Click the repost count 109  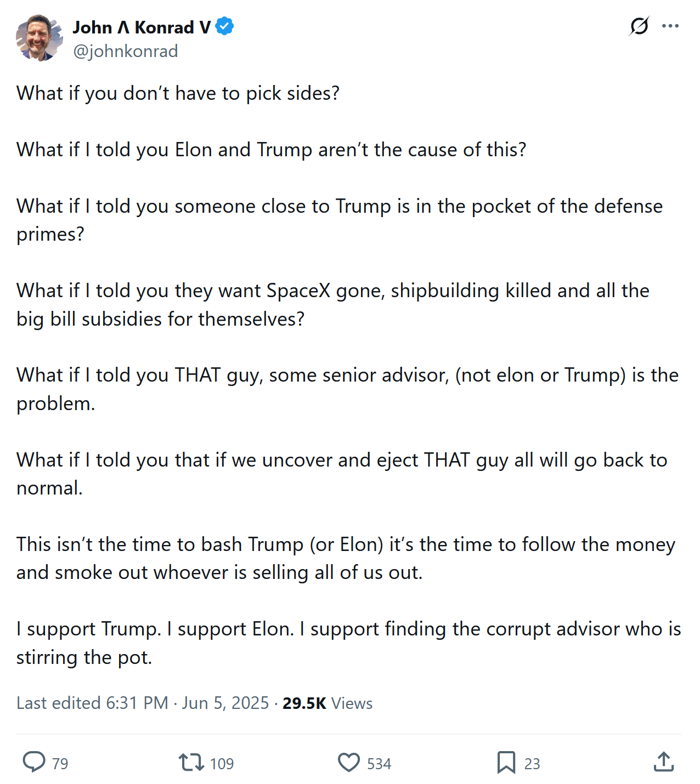click(222, 764)
